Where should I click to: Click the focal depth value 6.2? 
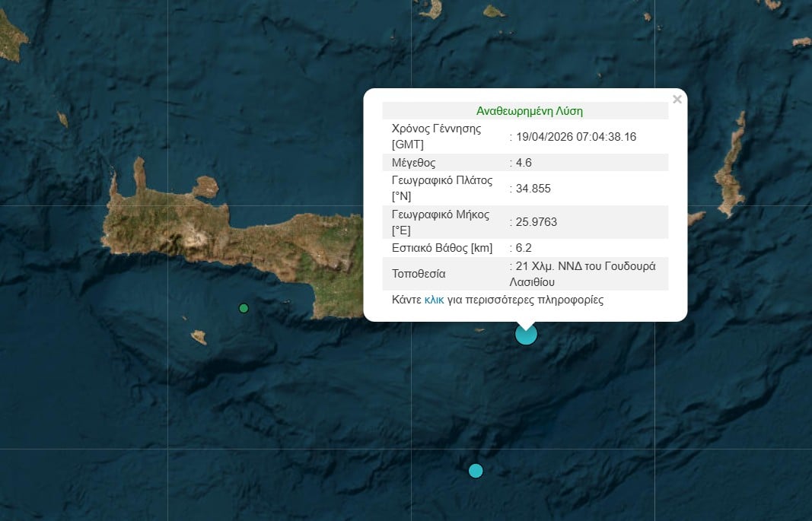pyautogui.click(x=524, y=248)
